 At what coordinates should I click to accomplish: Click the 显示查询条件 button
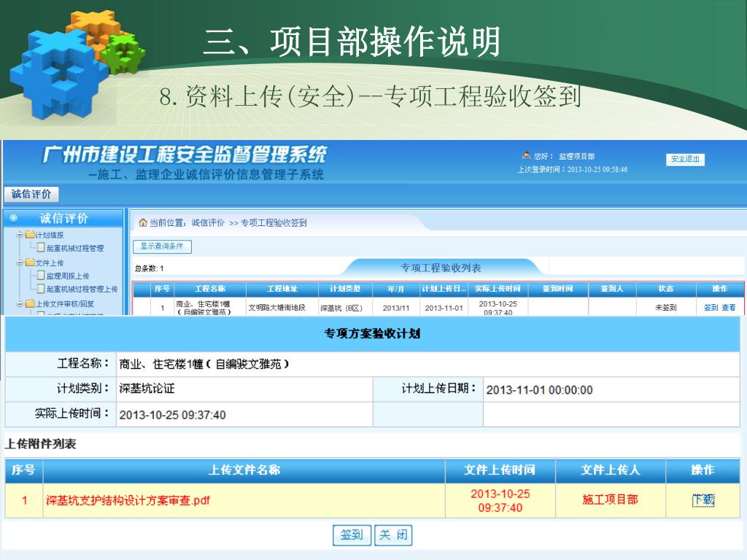pyautogui.click(x=162, y=246)
